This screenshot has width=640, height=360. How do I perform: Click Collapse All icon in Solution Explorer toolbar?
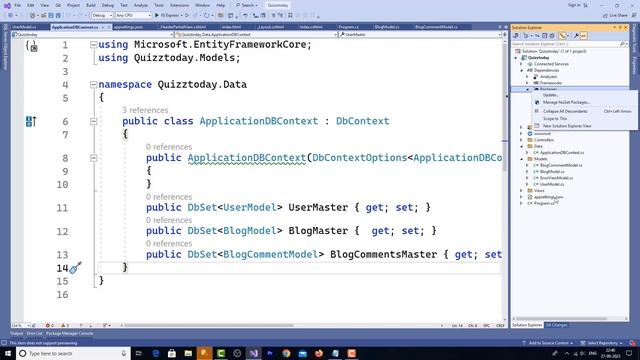point(544,36)
